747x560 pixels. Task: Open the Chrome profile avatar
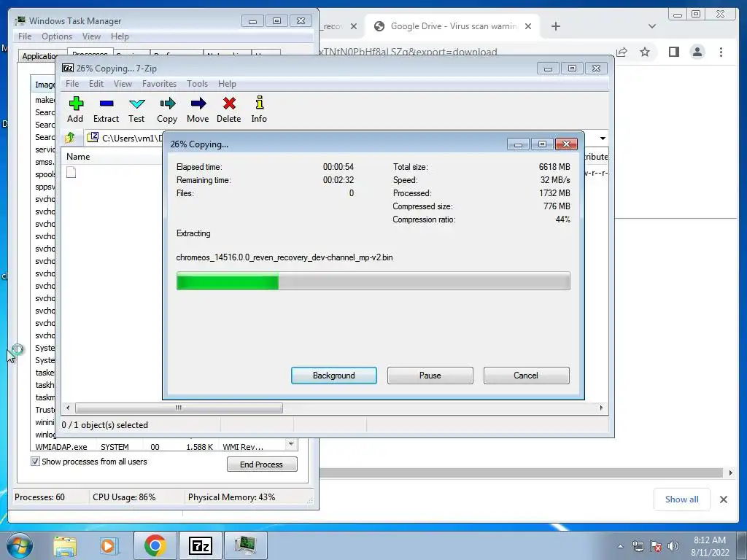697,52
